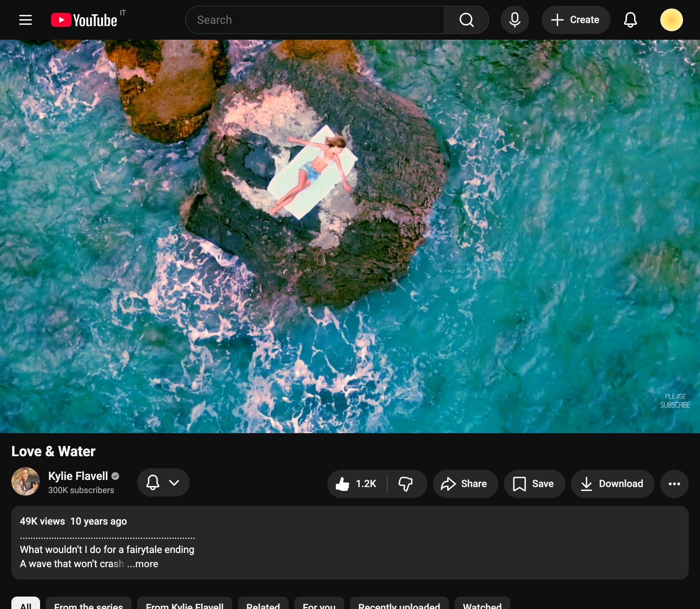This screenshot has width=700, height=609.
Task: Focus the Search input field
Action: tap(315, 20)
